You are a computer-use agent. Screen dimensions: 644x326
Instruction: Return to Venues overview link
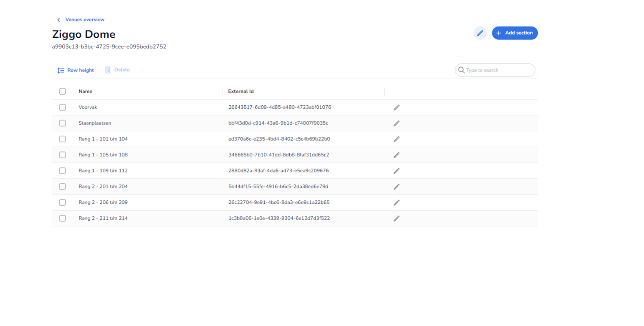(85, 20)
